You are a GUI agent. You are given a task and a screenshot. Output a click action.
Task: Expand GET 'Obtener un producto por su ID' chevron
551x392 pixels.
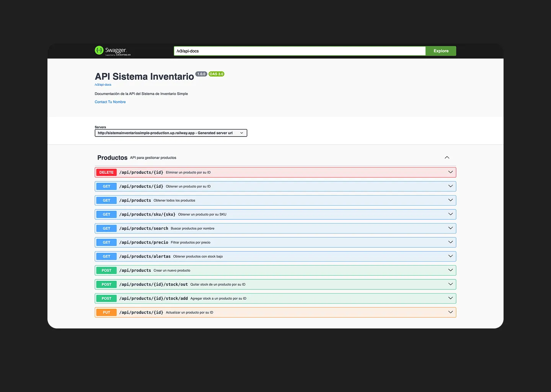[450, 186]
